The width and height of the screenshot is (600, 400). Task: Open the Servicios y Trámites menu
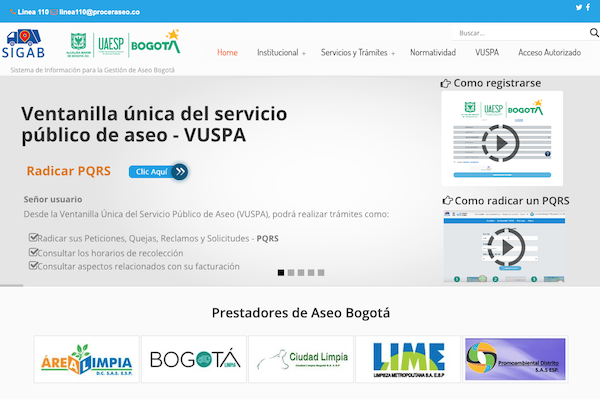[354, 52]
